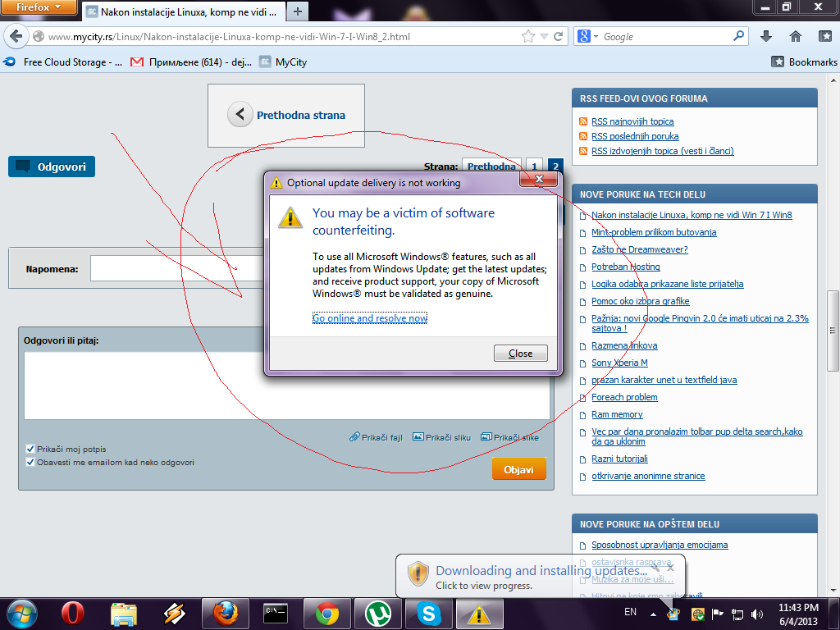The height and width of the screenshot is (630, 840).
Task: Open the search engine dropdown next to Google icon
Action: point(596,36)
